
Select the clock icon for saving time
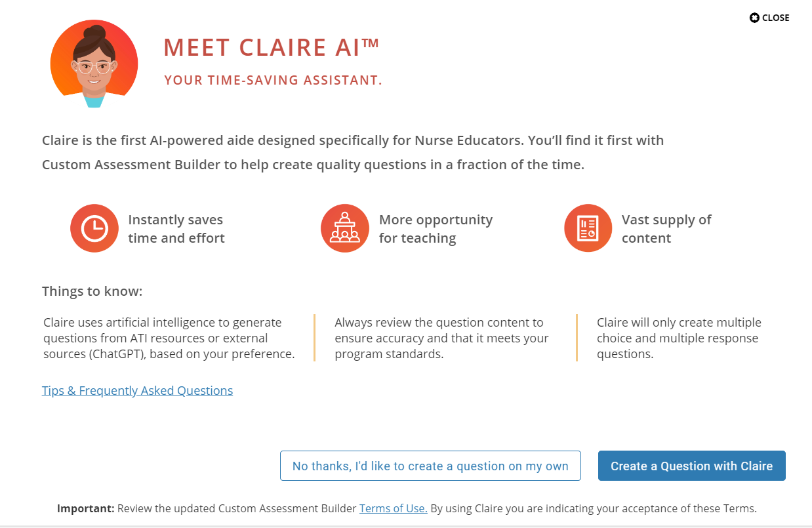pos(94,228)
